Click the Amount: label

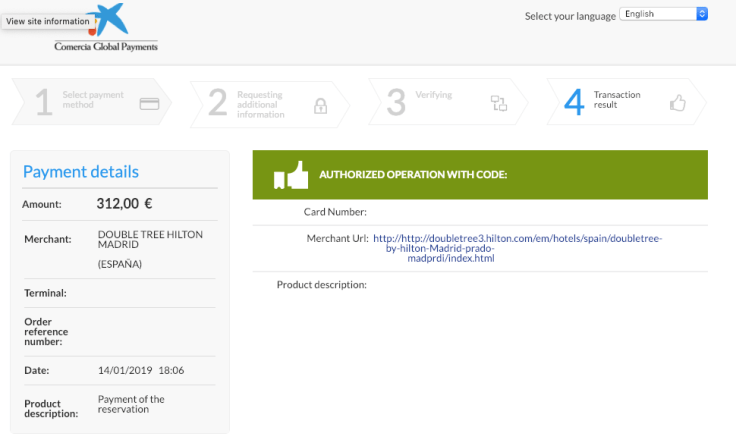(42, 205)
